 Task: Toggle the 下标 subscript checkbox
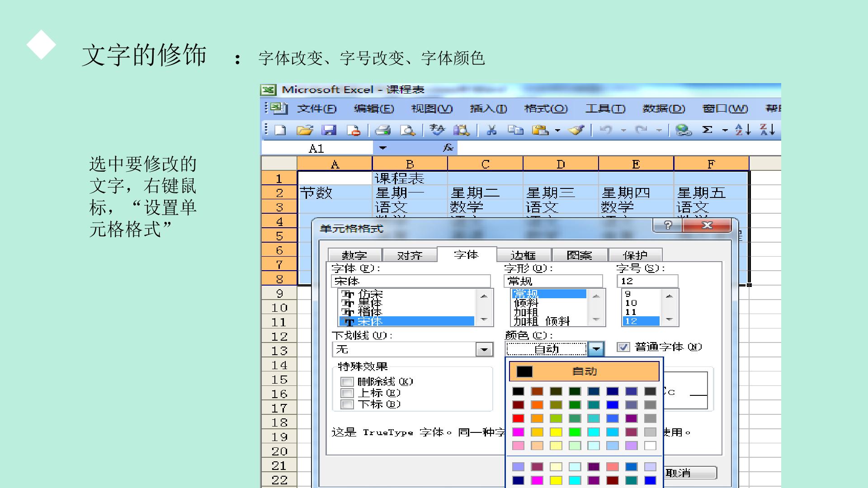click(347, 404)
